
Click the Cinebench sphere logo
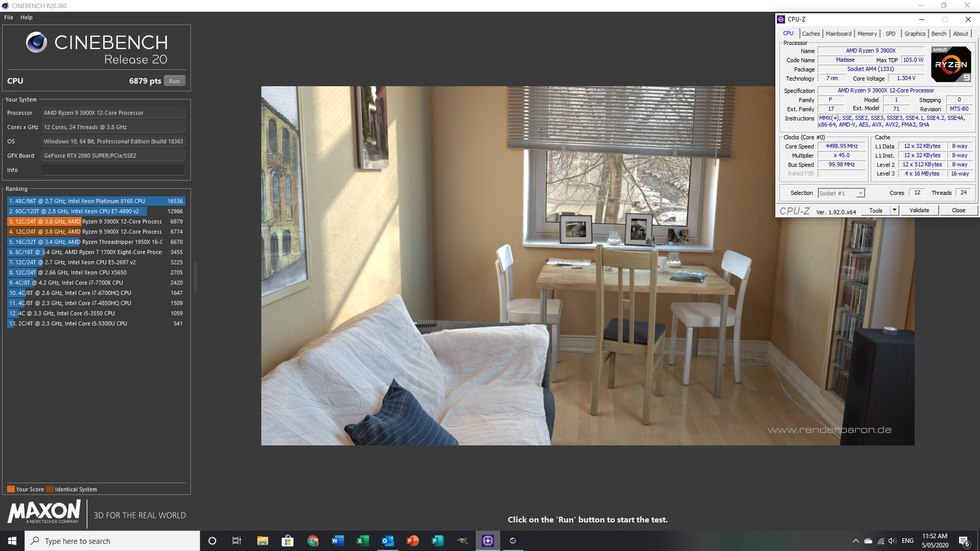tap(36, 42)
